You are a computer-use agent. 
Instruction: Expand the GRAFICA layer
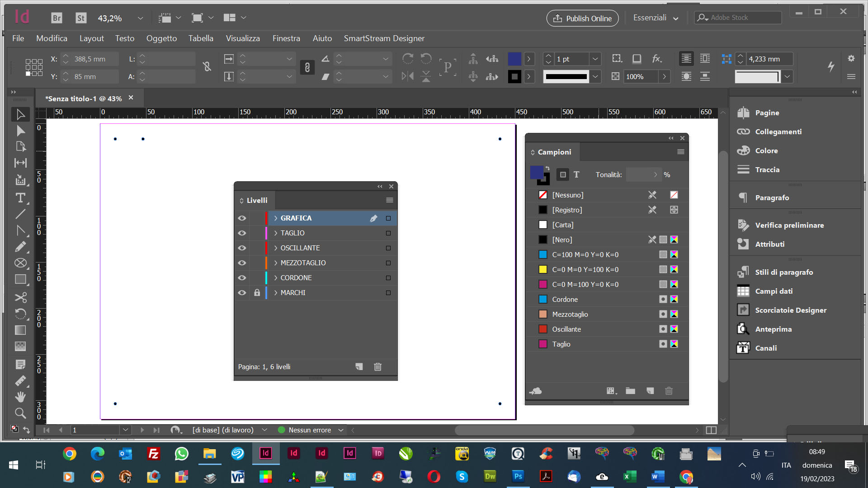point(275,218)
